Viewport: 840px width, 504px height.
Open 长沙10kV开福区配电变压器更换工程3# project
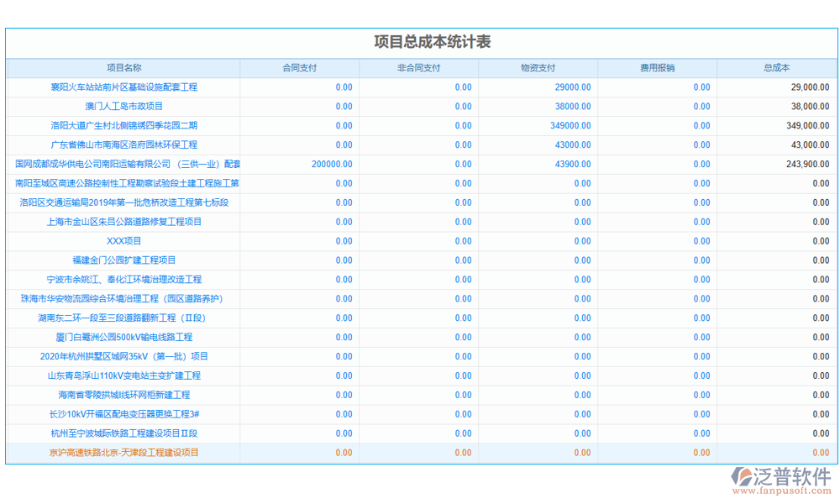point(123,414)
